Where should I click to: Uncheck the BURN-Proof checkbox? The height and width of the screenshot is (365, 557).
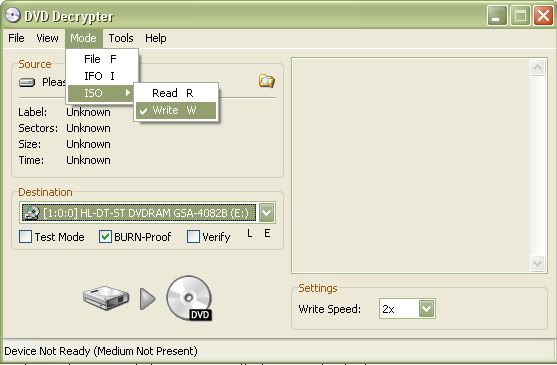point(105,236)
